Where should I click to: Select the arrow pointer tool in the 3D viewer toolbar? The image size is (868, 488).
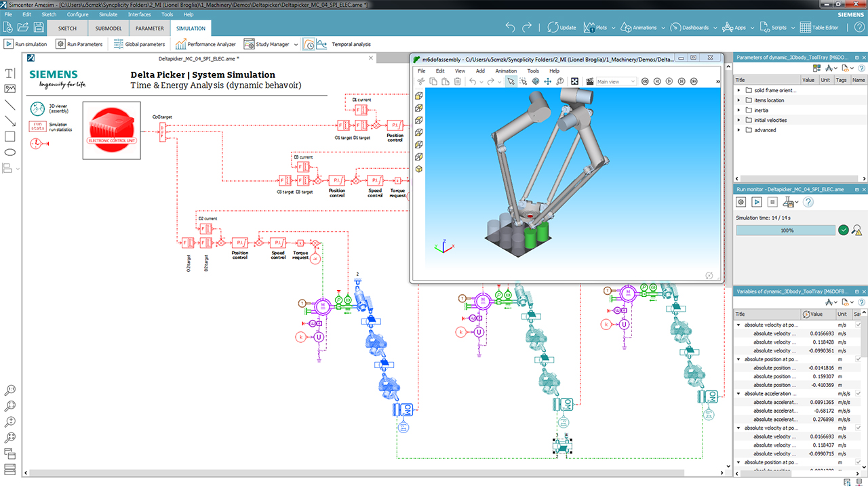511,82
